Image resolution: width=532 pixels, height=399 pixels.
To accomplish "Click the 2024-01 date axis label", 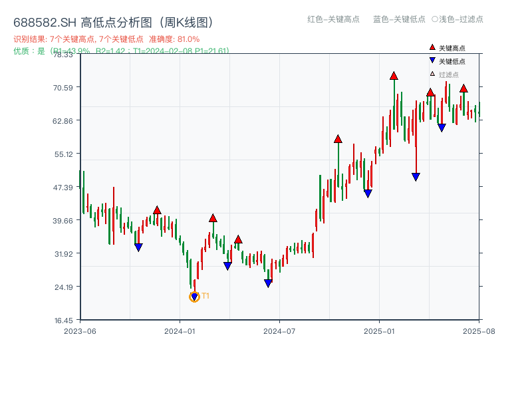I will tap(180, 331).
